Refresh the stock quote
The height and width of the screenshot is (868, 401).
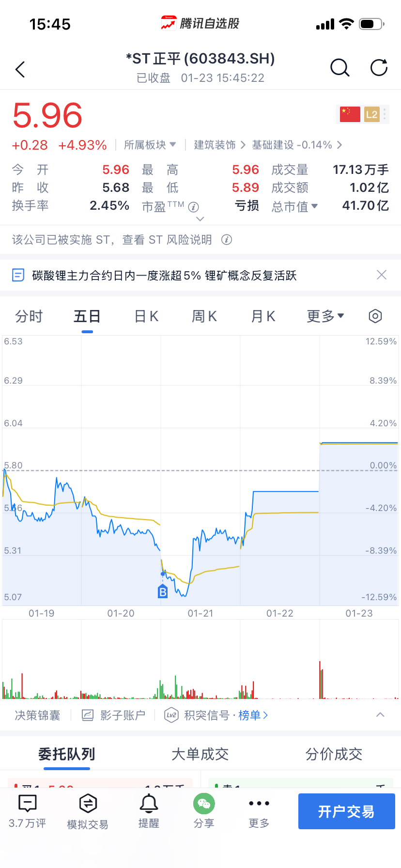(x=379, y=68)
